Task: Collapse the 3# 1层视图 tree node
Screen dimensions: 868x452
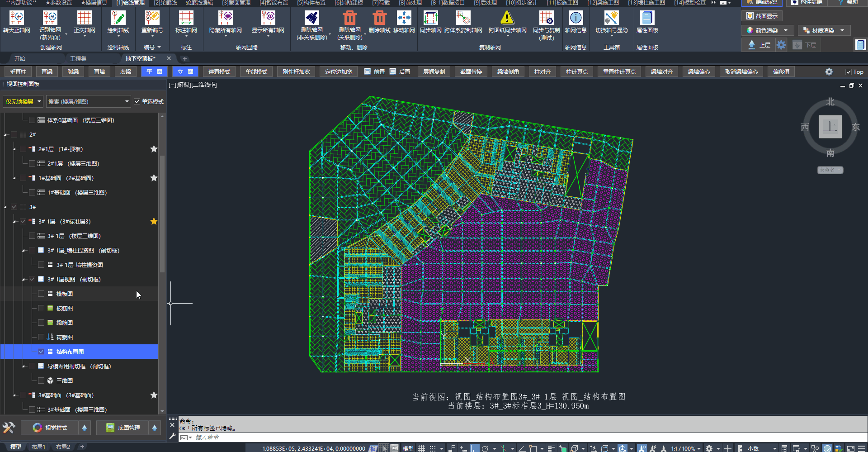Action: point(24,280)
